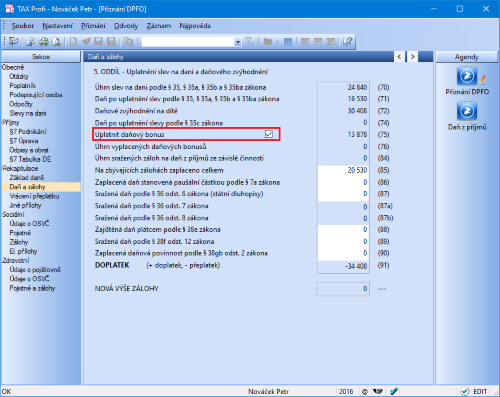The image size is (500, 397).
Task: Select Otázky in the Sekce tree
Action: click(19, 76)
